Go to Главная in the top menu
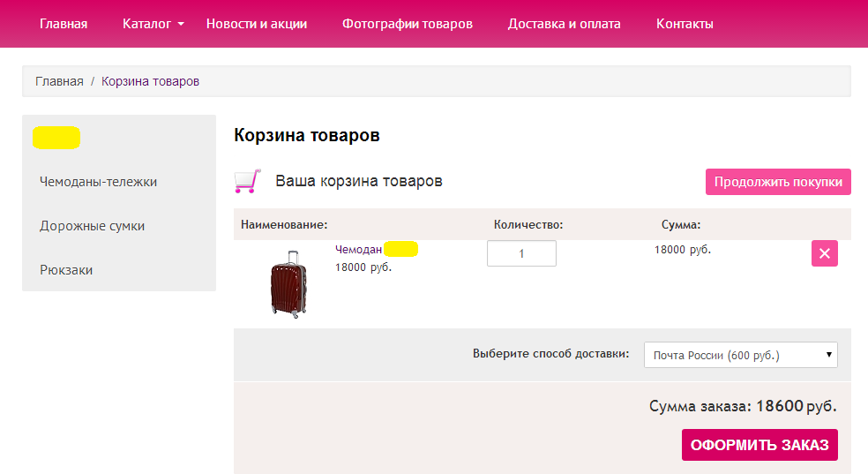This screenshot has width=868, height=474. (x=64, y=24)
